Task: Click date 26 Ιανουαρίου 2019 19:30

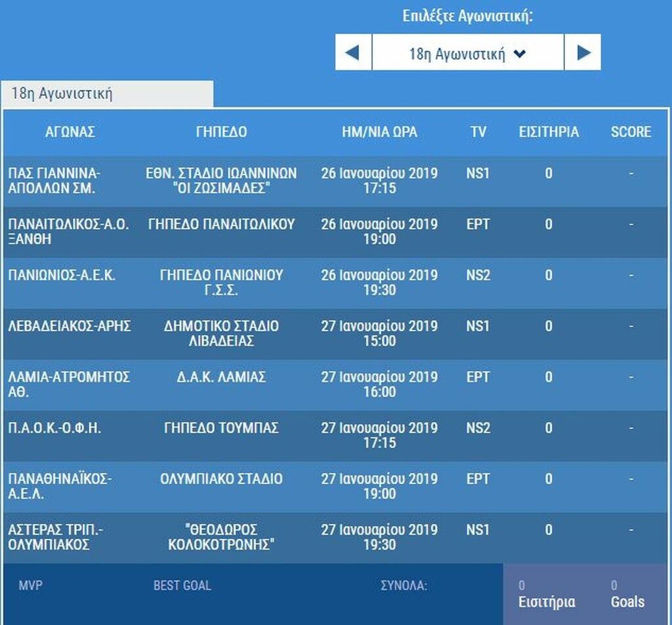Action: click(x=379, y=282)
